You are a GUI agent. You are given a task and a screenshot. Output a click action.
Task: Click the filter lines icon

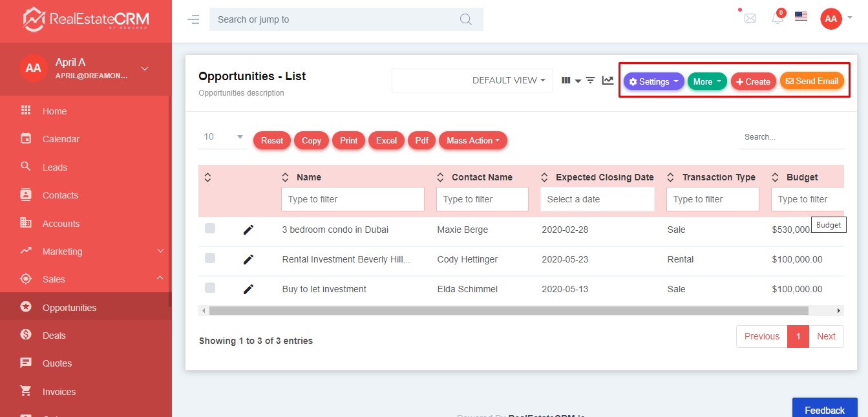(590, 80)
